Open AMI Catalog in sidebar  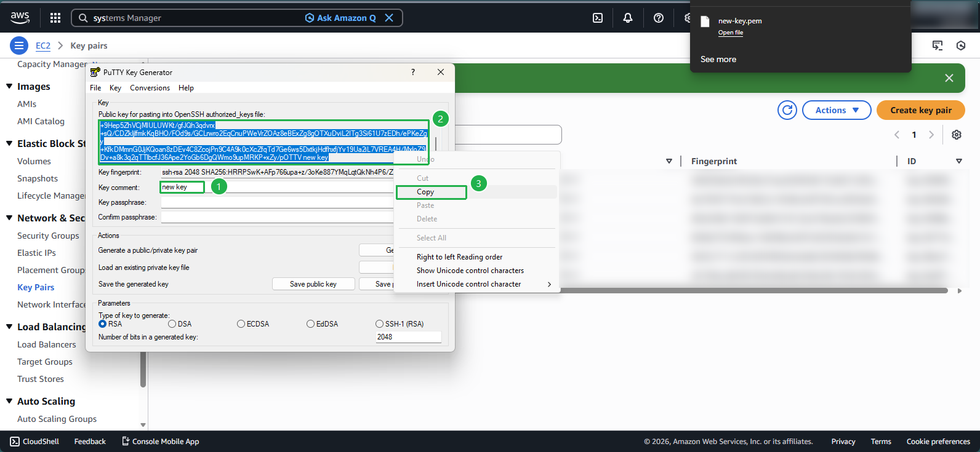(x=41, y=121)
